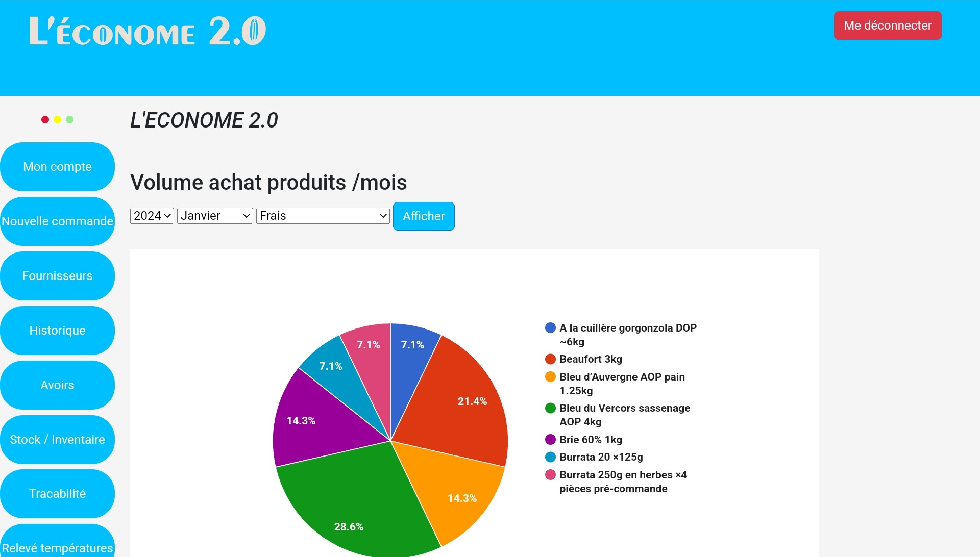Image resolution: width=980 pixels, height=557 pixels.
Task: Click the Brie 60% 1kg legend dot
Action: (x=550, y=440)
